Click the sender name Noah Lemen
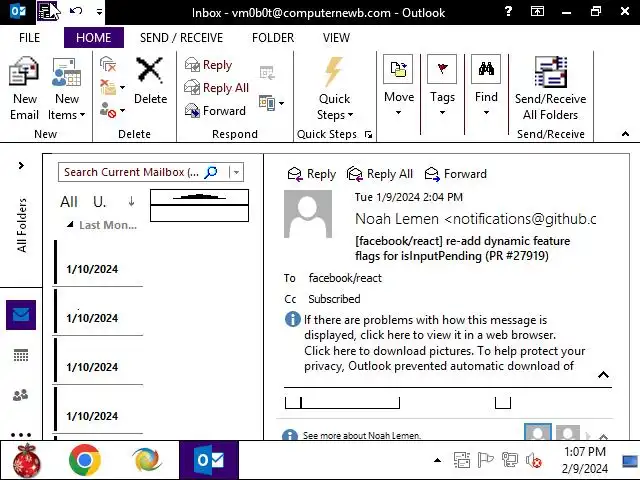640x480 pixels. pyautogui.click(x=397, y=219)
